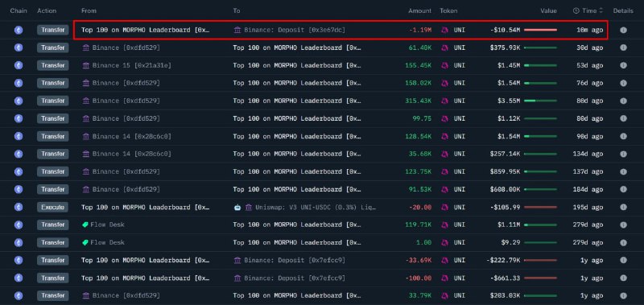Image resolution: width=644 pixels, height=305 pixels.
Task: Open Binance 15 [0x21a31e] address link
Action: [x=132, y=65]
